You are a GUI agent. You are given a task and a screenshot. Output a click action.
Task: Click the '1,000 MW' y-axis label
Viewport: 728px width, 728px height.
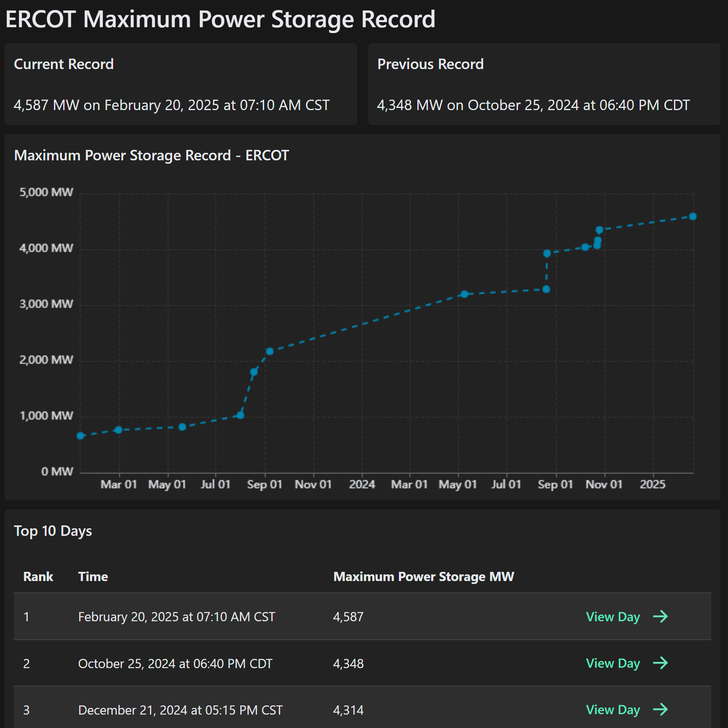click(46, 415)
